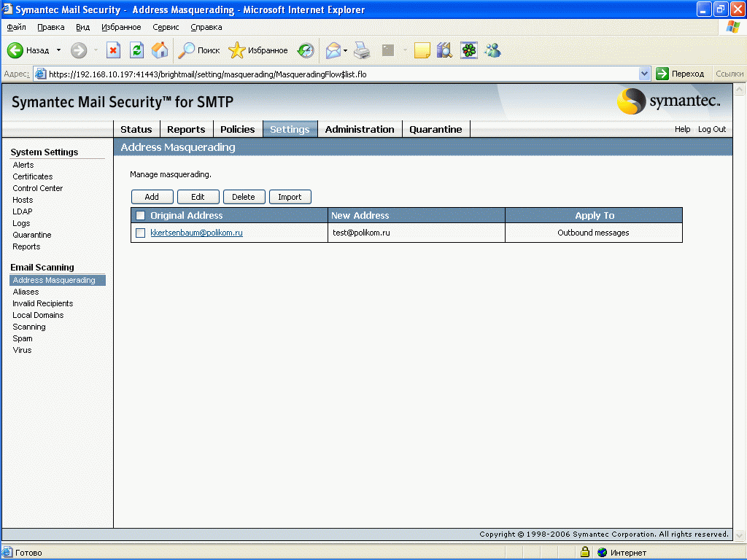The image size is (747, 560).
Task: Switch to the Administration tab
Action: 360,129
